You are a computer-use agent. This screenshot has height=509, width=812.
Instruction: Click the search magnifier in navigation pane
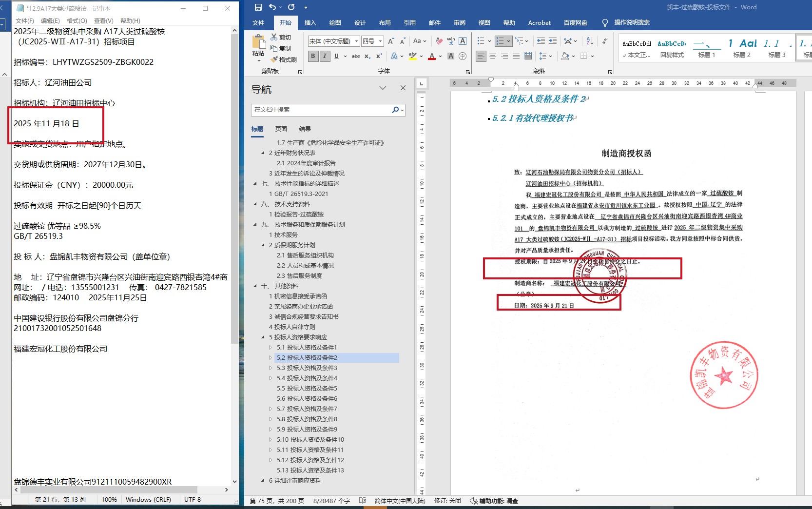tap(395, 110)
